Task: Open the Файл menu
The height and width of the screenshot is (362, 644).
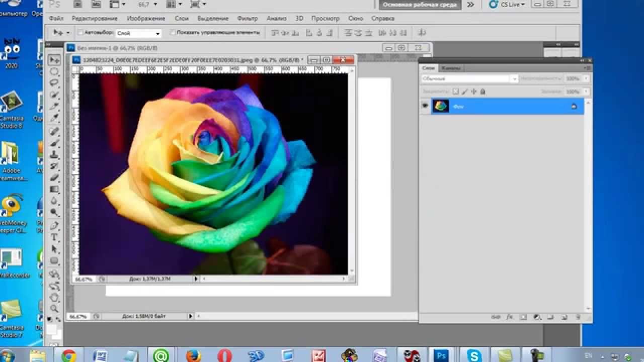Action: (56, 19)
